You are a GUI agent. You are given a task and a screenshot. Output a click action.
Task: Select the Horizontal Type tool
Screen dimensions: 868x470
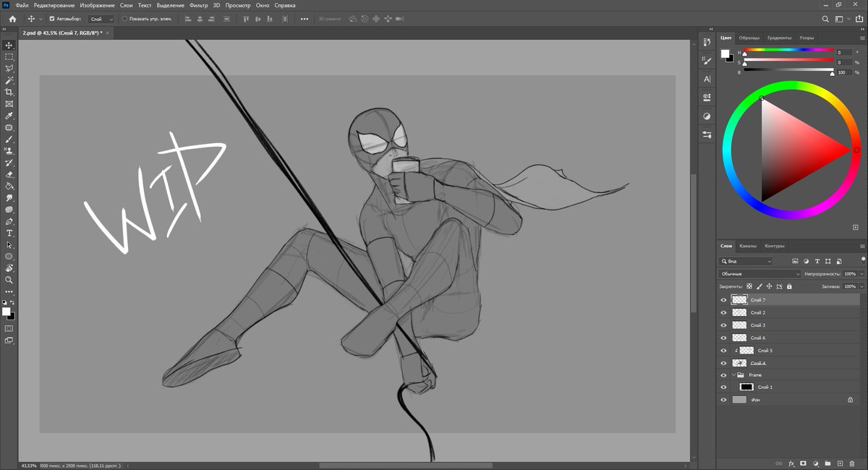[x=9, y=232]
